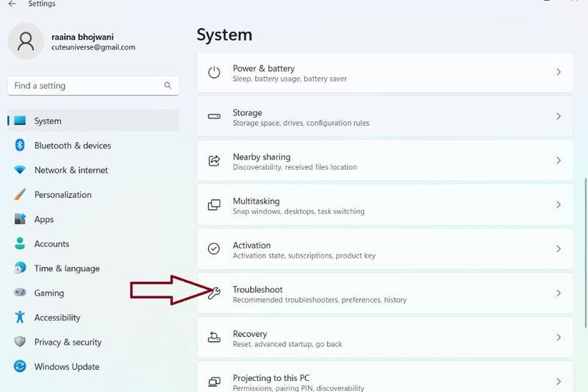Open Projecting to this PC chevron

(559, 382)
